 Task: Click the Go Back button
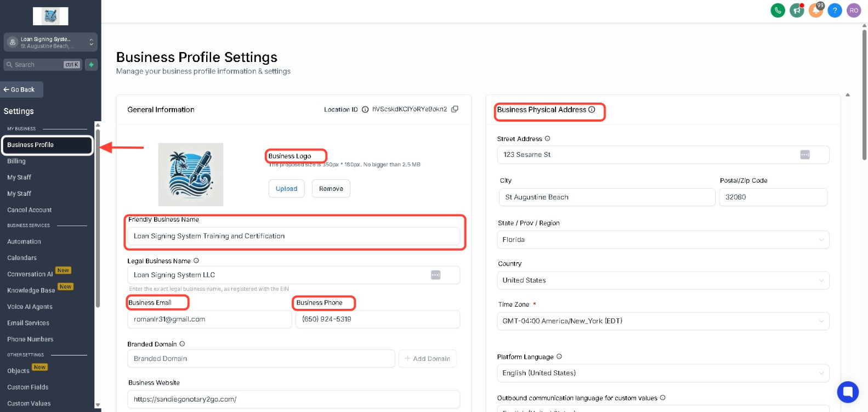coord(22,89)
